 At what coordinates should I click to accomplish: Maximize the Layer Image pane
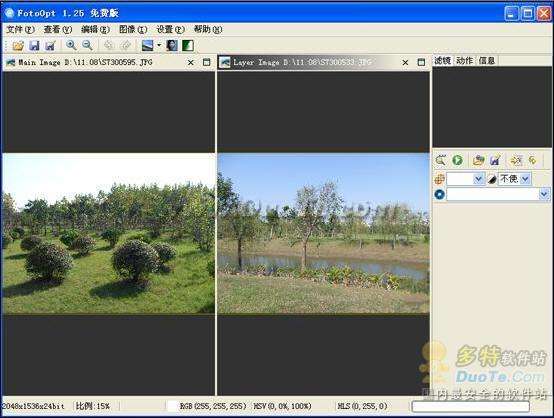[421, 63]
